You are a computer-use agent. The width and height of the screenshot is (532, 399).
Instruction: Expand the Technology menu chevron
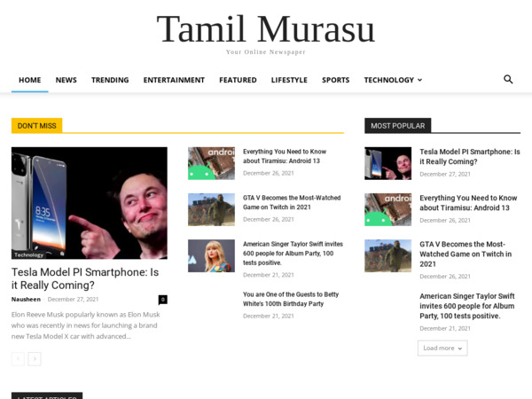(x=419, y=80)
